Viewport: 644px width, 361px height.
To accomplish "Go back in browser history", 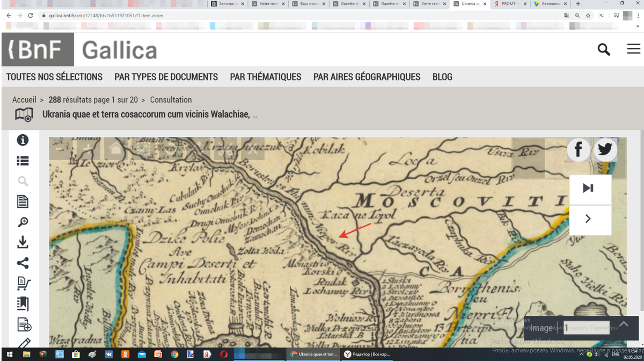I will (x=9, y=16).
